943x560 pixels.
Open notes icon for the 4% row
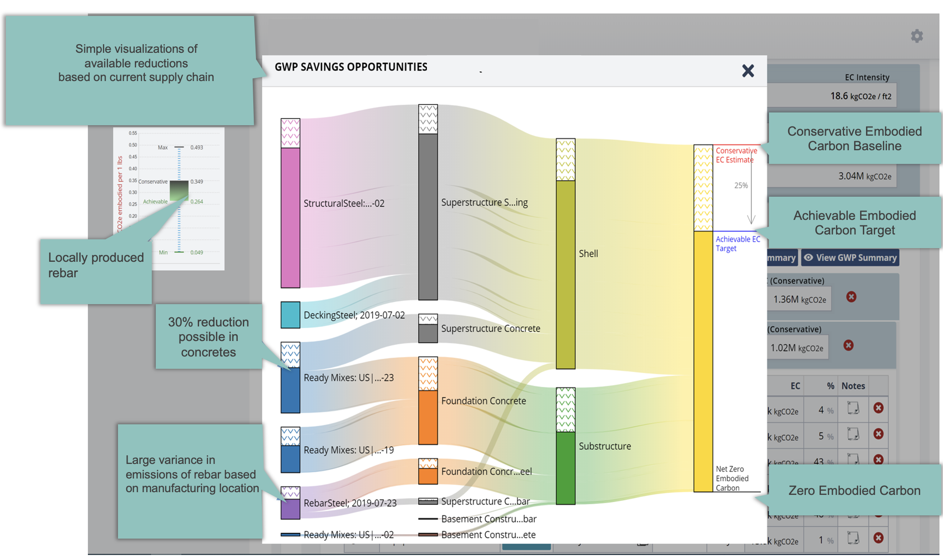tap(853, 408)
